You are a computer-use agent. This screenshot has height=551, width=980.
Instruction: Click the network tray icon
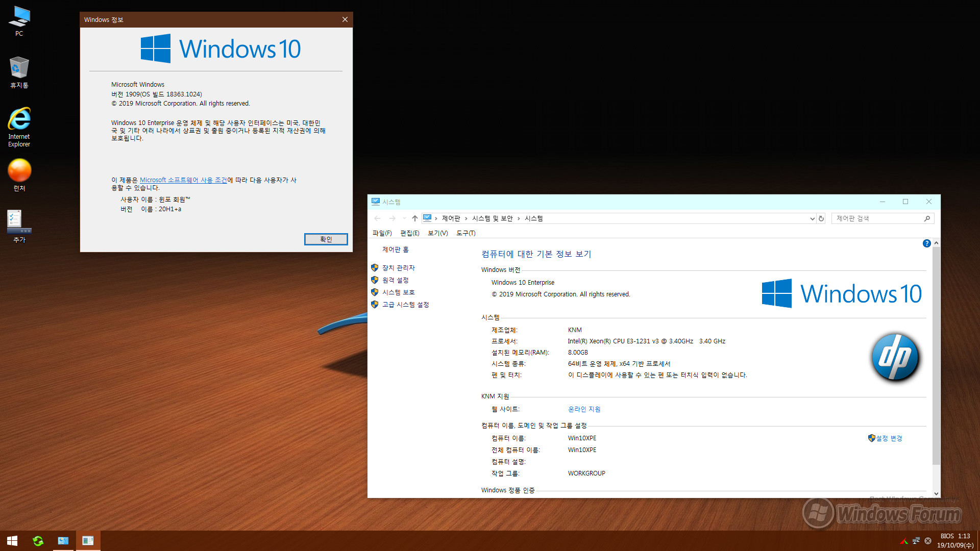click(916, 541)
